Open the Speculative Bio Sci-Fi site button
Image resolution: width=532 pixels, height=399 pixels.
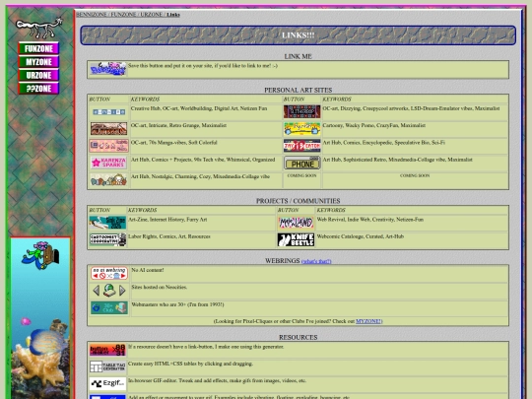point(302,146)
